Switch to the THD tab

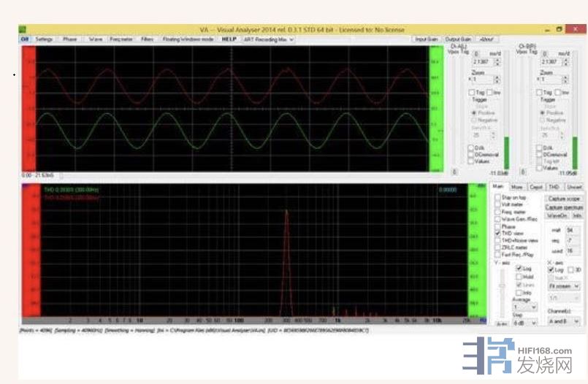(554, 188)
